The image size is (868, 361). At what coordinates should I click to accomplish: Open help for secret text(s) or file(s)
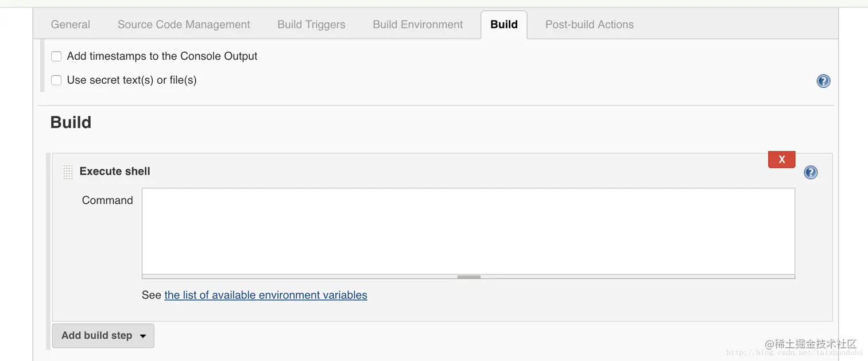tap(823, 81)
